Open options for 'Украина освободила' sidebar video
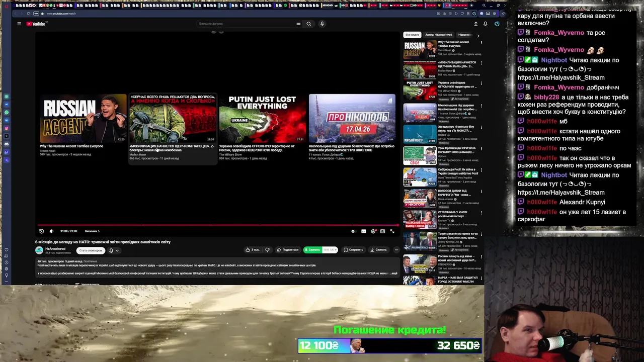 point(481,84)
